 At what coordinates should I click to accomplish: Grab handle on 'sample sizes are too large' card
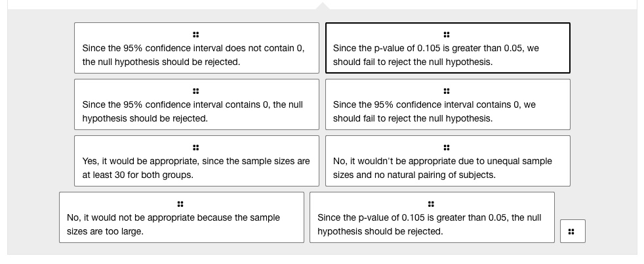tap(180, 204)
